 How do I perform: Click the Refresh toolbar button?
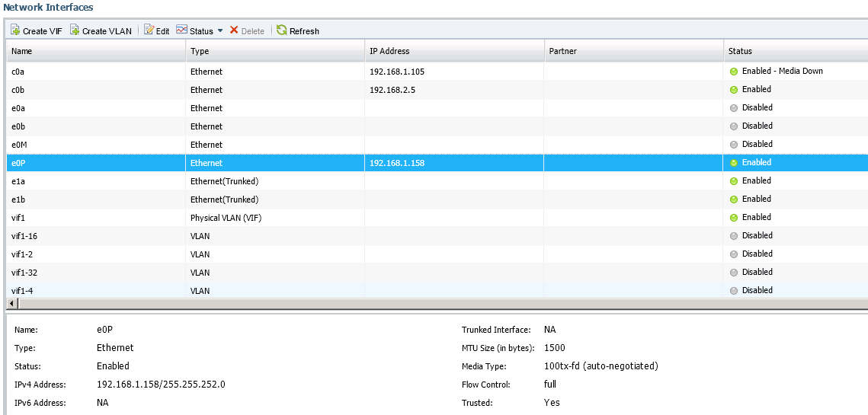(298, 30)
